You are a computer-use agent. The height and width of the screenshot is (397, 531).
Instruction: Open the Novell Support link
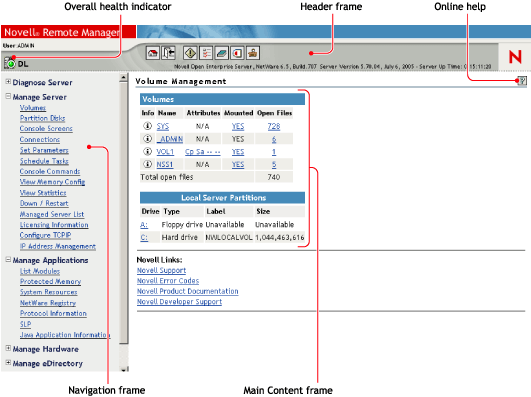click(x=161, y=270)
